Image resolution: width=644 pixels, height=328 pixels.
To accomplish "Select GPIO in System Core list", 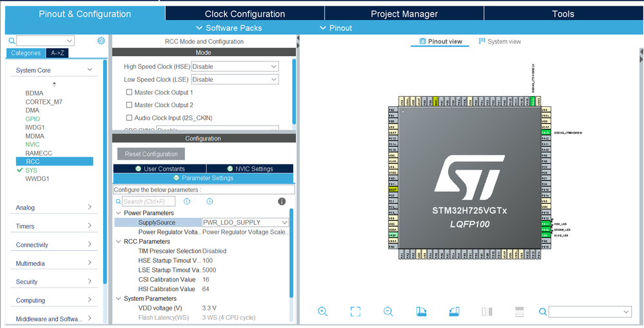I will (33, 119).
